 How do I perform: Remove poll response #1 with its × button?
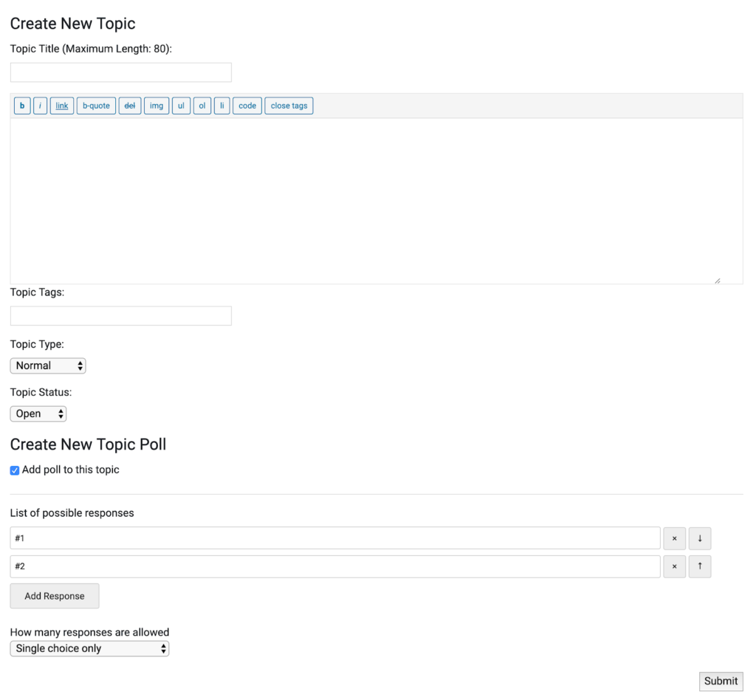click(674, 538)
